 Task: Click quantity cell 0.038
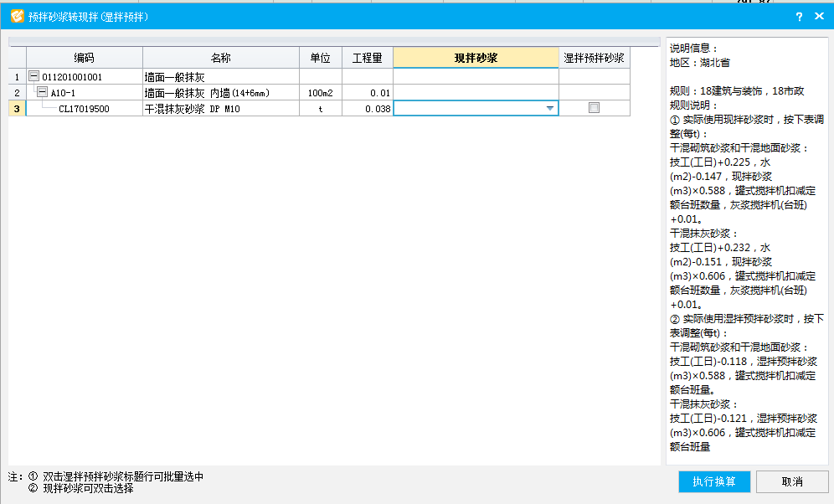click(368, 109)
